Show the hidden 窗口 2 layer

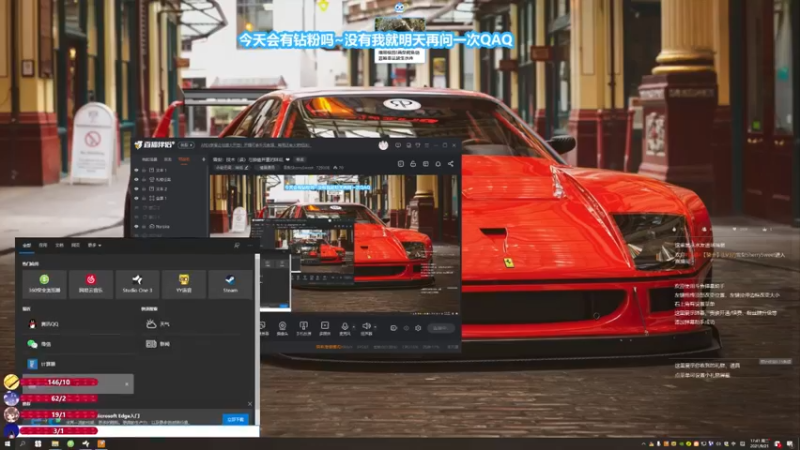[136, 208]
